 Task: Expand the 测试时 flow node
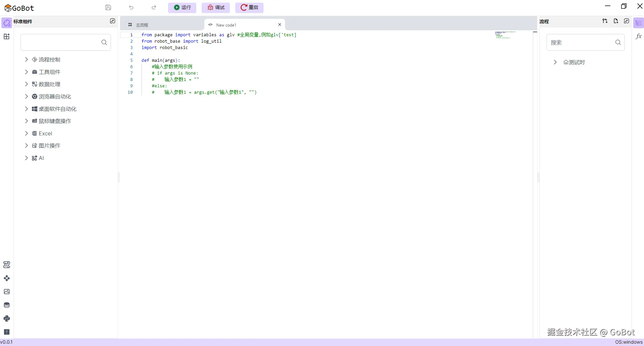(555, 62)
